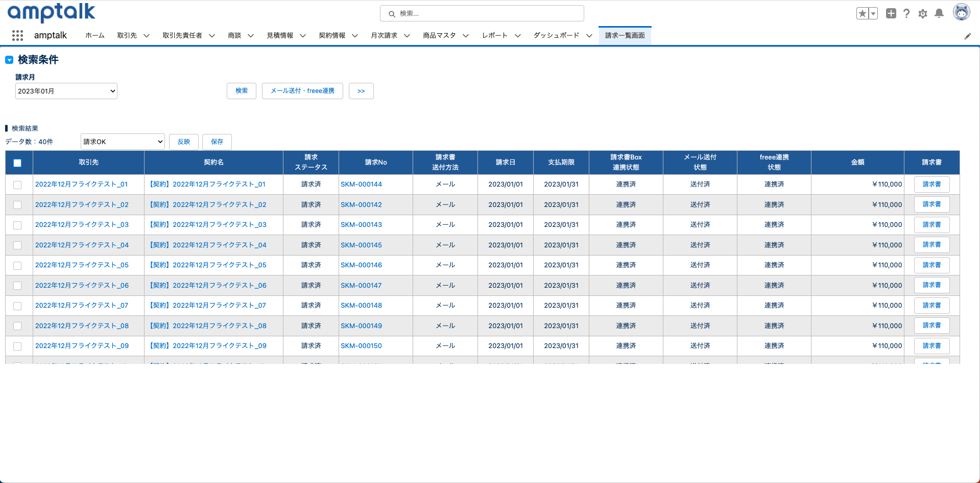The image size is (980, 483).
Task: Check the row for フライクテスト_01
Action: [x=17, y=185]
